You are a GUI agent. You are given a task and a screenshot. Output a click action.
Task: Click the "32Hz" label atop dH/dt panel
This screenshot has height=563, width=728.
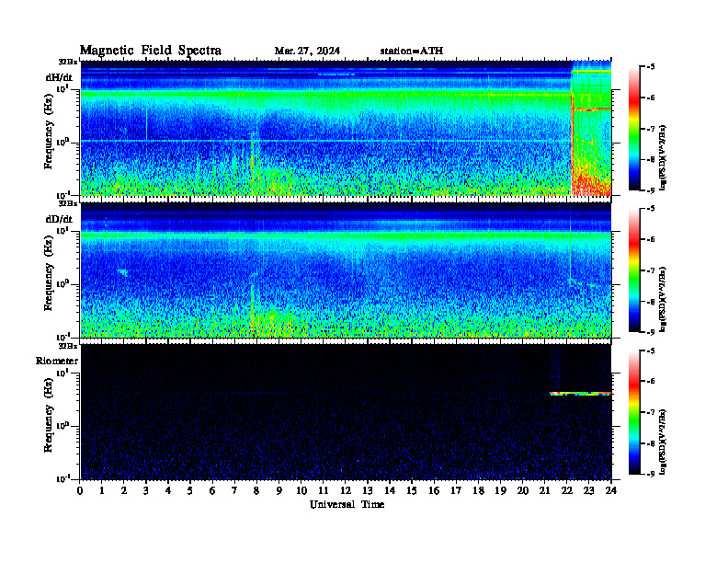tap(68, 62)
